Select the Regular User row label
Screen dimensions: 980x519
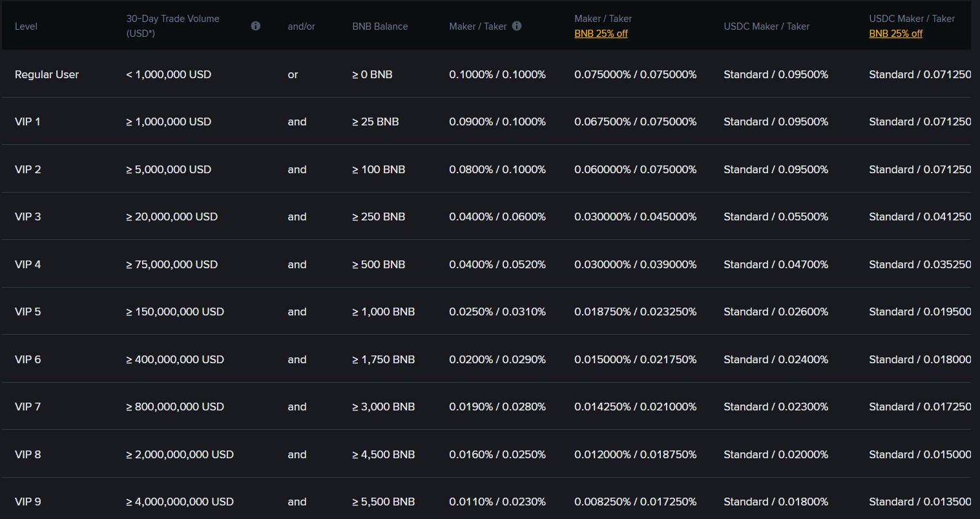coord(47,74)
